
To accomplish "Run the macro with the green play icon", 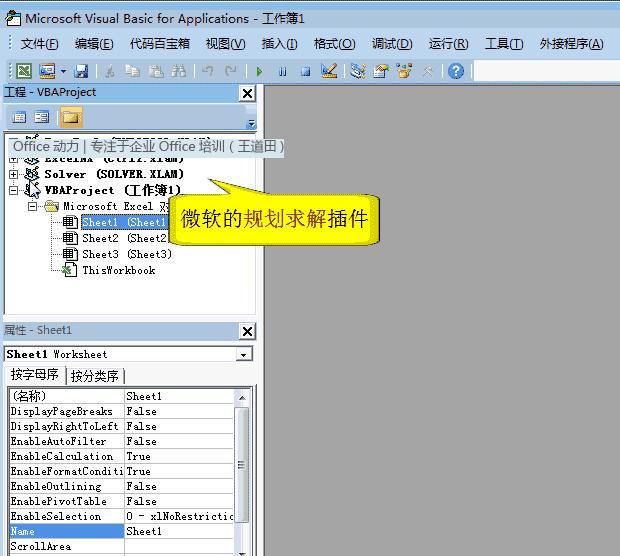I will [259, 72].
